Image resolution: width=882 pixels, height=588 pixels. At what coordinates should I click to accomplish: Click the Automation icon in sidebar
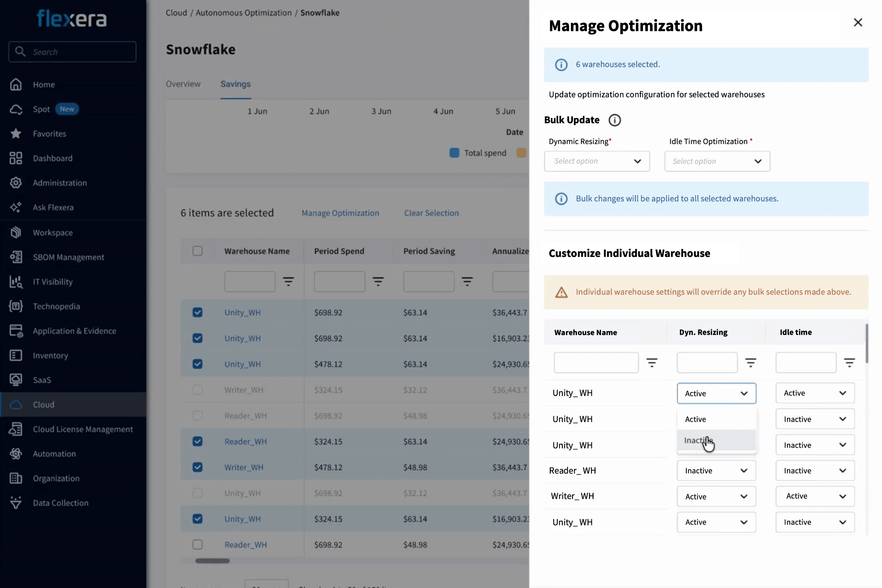(x=16, y=454)
